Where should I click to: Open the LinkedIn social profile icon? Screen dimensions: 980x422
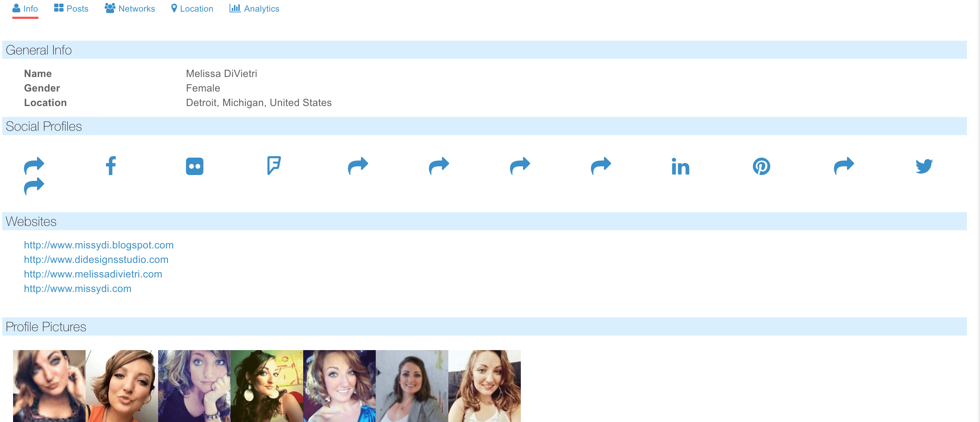click(x=680, y=166)
